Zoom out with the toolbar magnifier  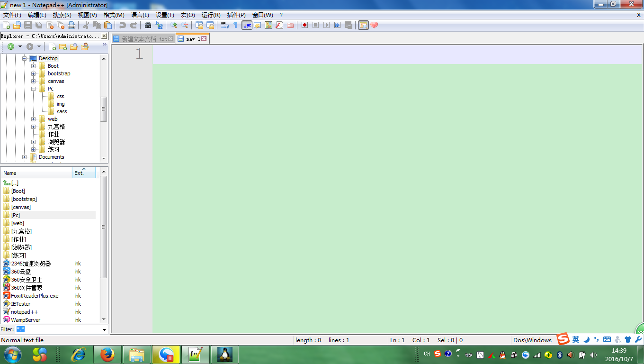pyautogui.click(x=185, y=25)
